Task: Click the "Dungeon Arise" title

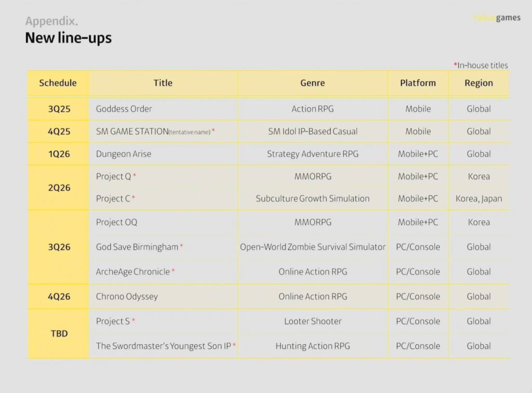Action: pos(124,154)
